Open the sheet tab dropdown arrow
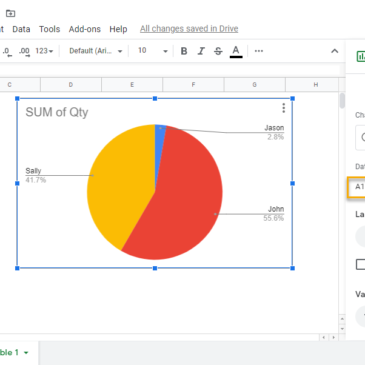The image size is (365, 365). click(26, 353)
